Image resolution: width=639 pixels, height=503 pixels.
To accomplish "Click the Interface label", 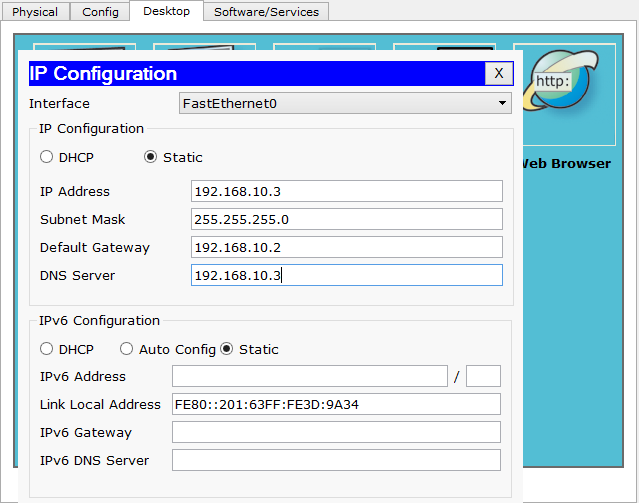I will pyautogui.click(x=59, y=104).
